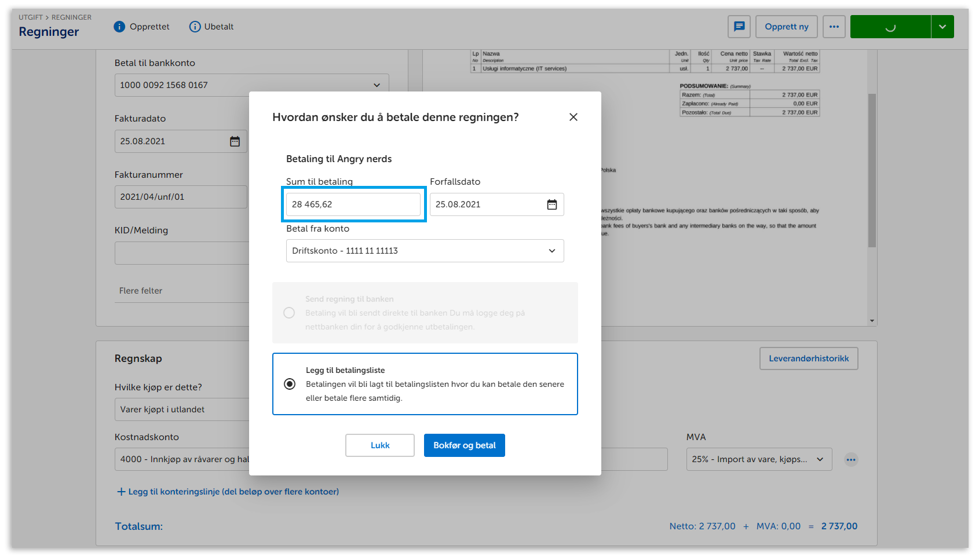
Task: Open the three-dots more options menu in header
Action: click(x=834, y=27)
